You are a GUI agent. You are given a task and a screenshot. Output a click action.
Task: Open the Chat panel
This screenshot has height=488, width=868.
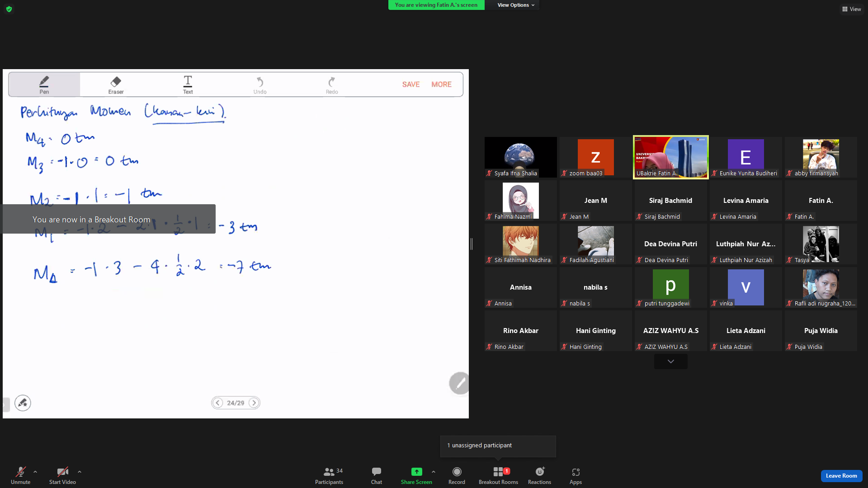(377, 476)
